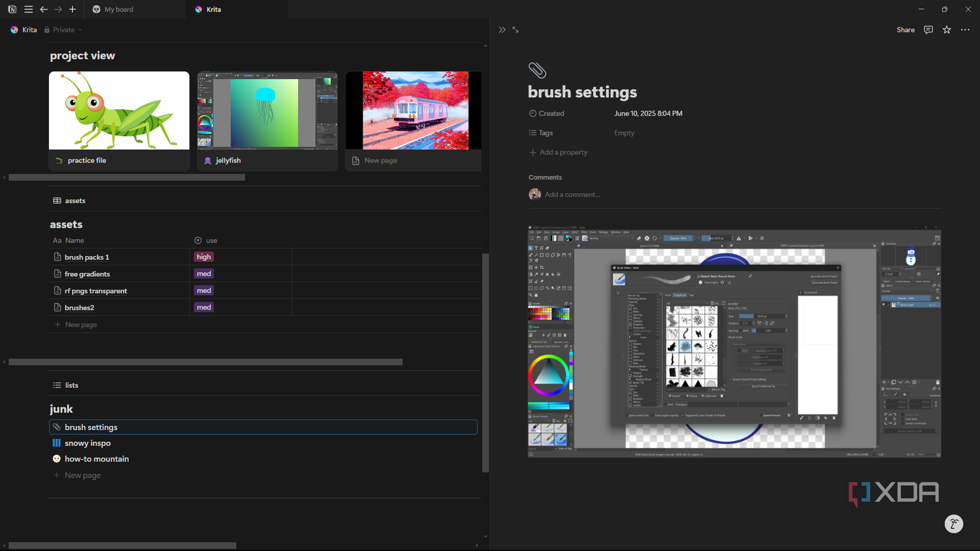Add a new tab with plus icon
Viewport: 980px width, 551px height.
click(73, 9)
